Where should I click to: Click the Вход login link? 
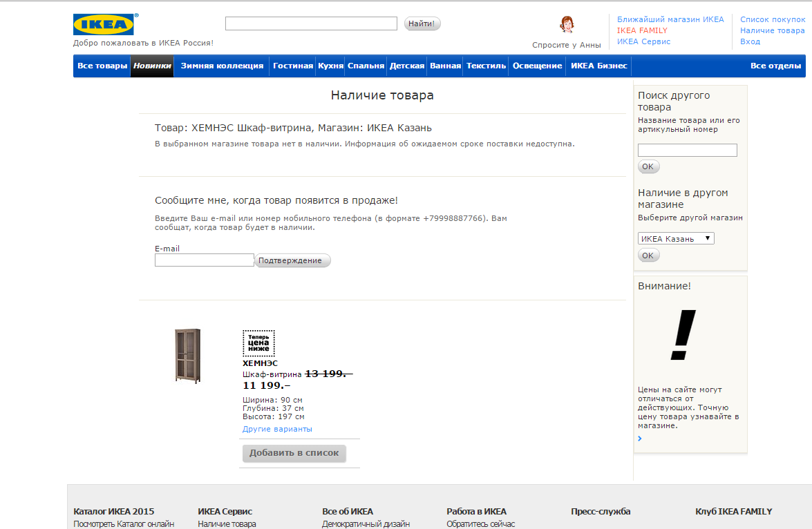pyautogui.click(x=750, y=41)
